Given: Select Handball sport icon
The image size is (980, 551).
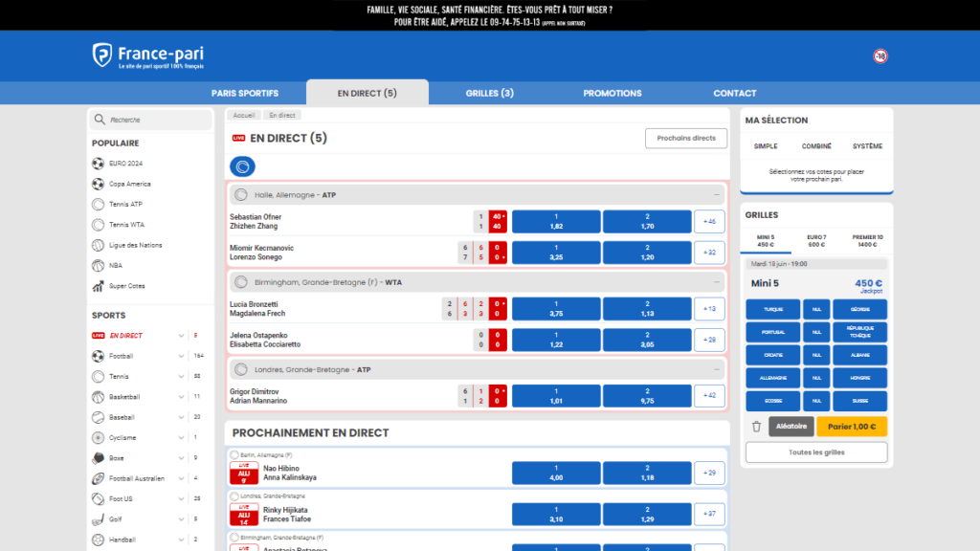Looking at the screenshot, I should 99,540.
